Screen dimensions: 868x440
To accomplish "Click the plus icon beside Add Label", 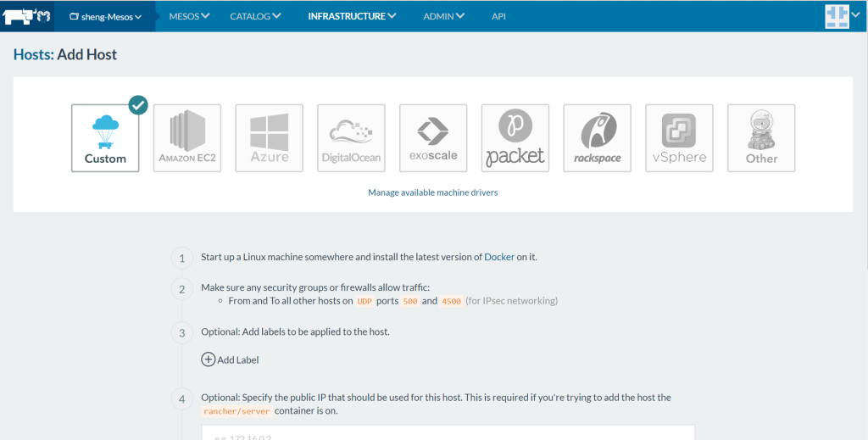I will pos(208,359).
